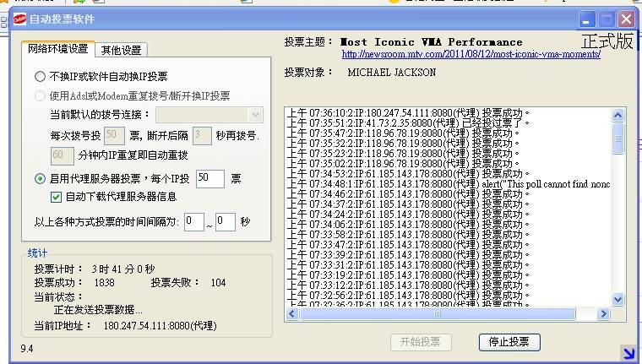The image size is (642, 364).
Task: Select log row 07:35:47 IP 118.96.78.19
Action: pyautogui.click(x=403, y=133)
